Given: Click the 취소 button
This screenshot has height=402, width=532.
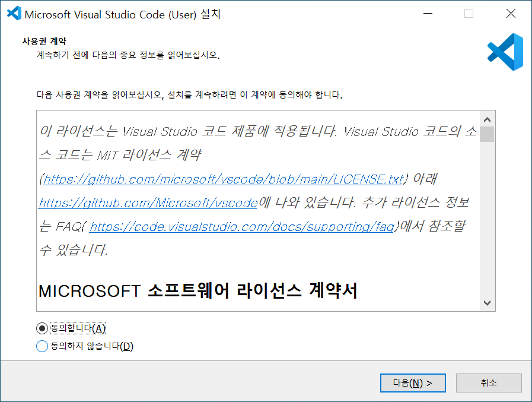Looking at the screenshot, I should point(489,383).
